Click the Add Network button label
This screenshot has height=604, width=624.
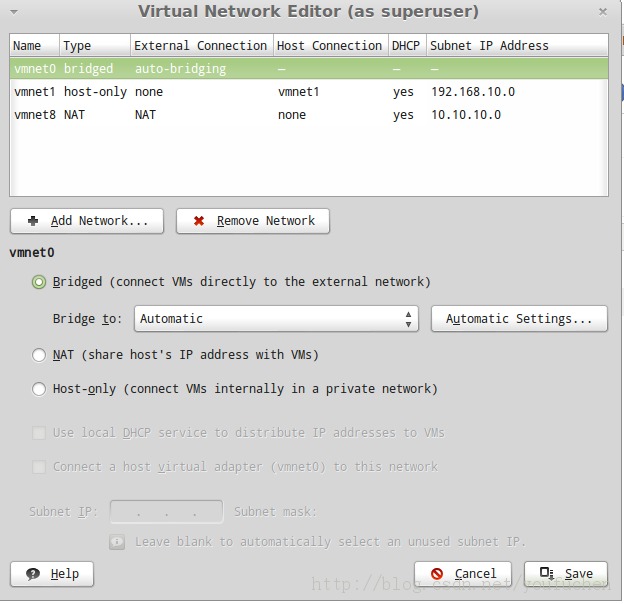coord(99,221)
